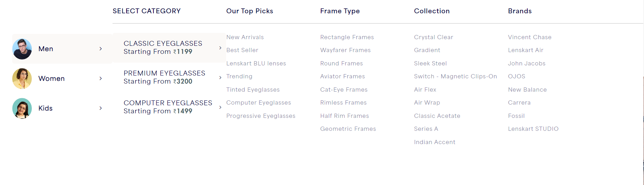
Task: Select the Vincent Chase brand
Action: (x=530, y=37)
